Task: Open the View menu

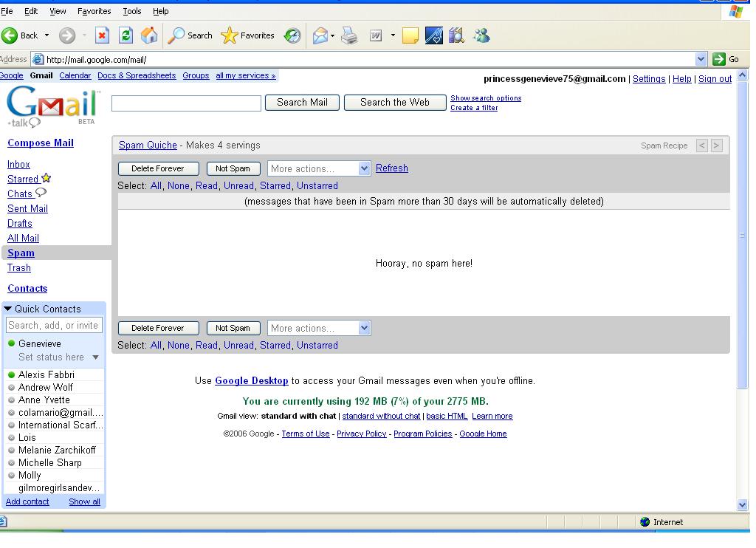Action: (58, 11)
